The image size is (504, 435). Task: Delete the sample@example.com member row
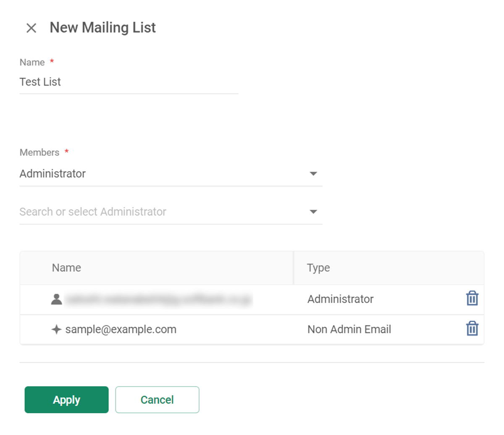pos(472,329)
